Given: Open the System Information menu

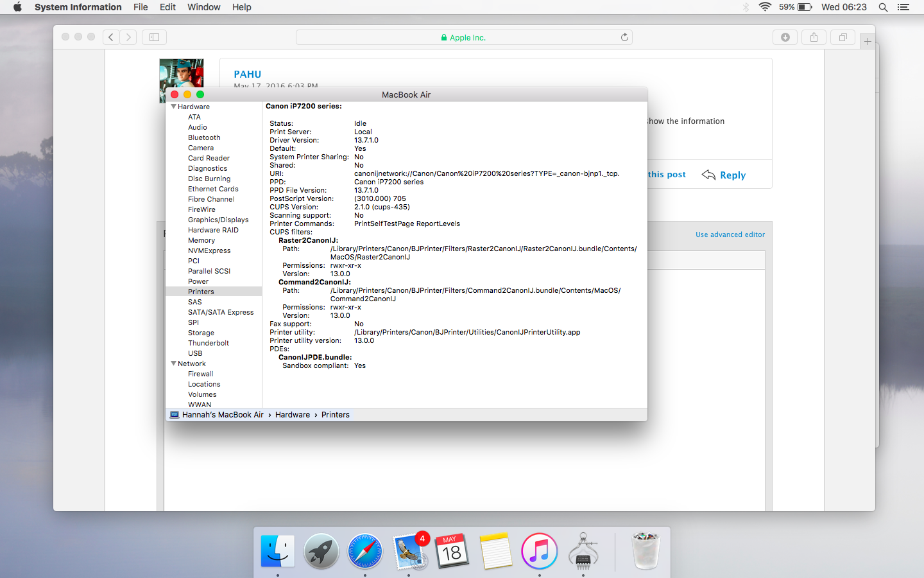Looking at the screenshot, I should 78,7.
